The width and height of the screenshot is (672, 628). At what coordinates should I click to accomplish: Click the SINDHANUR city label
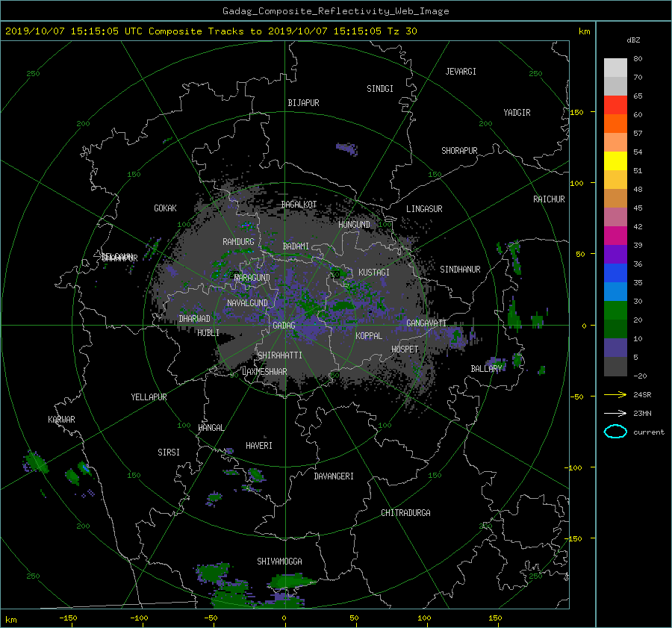click(x=460, y=270)
